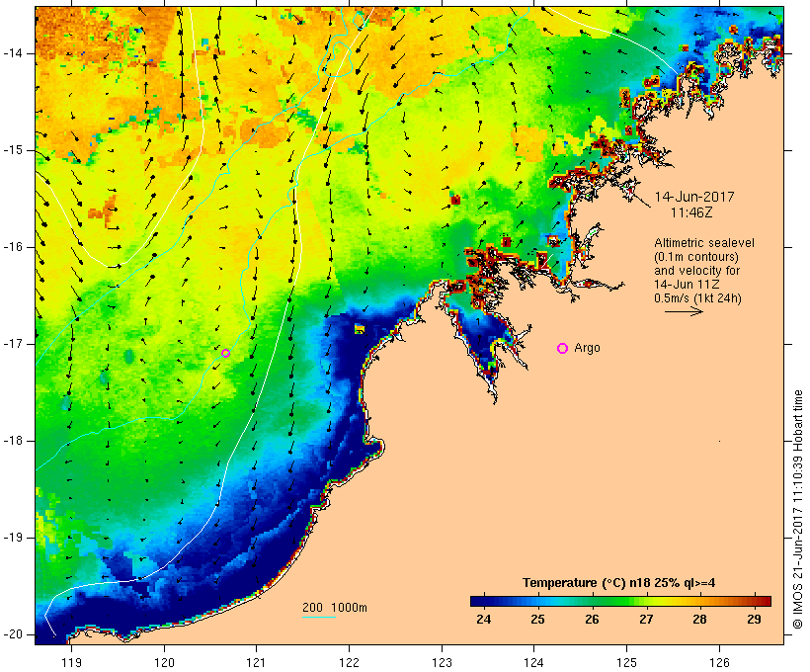
Task: Click the dark blue end of the temperature colorbar
Action: [x=478, y=601]
